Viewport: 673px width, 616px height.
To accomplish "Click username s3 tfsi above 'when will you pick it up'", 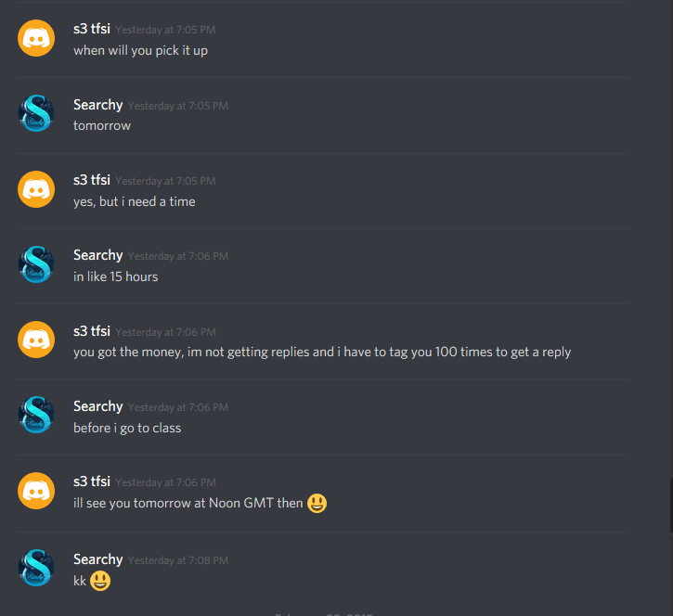I will pos(92,29).
